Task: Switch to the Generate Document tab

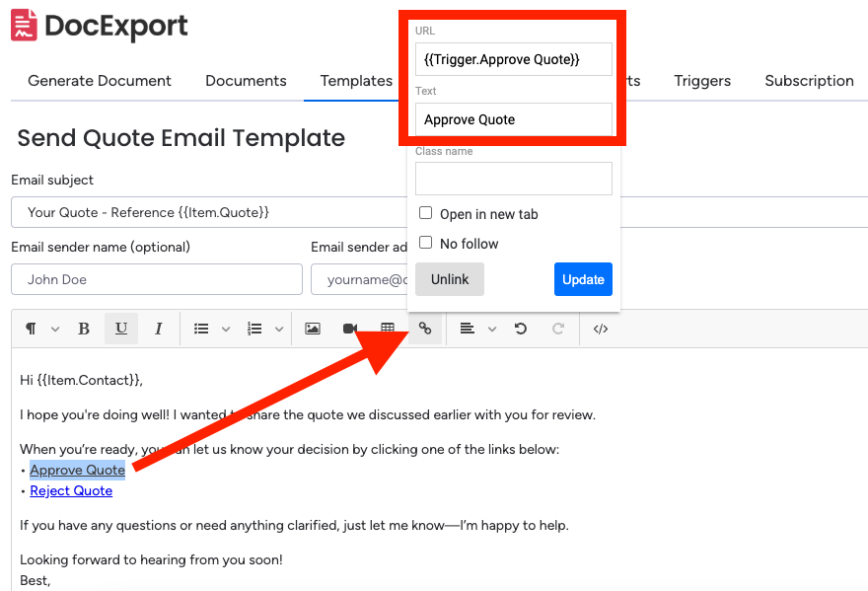Action: tap(100, 81)
